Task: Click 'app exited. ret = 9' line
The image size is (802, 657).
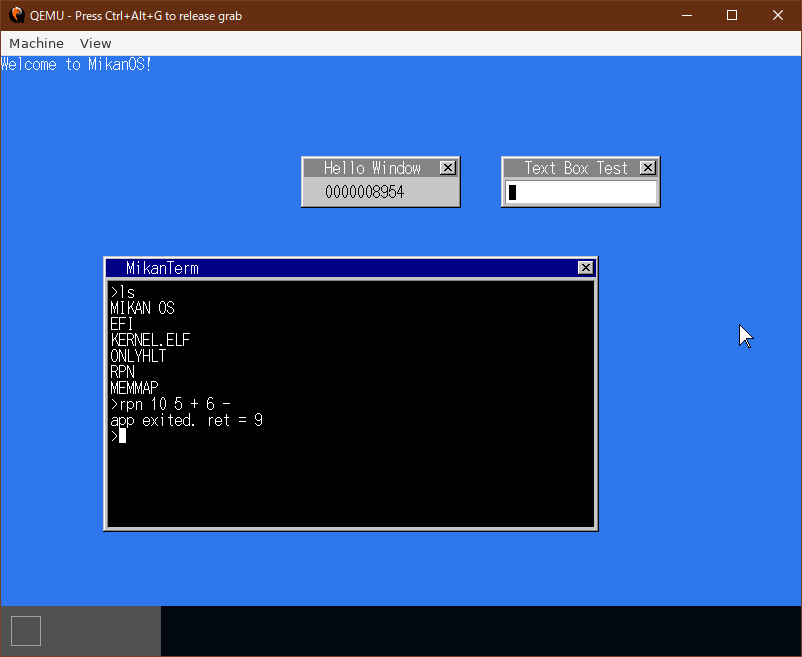Action: pyautogui.click(x=187, y=420)
